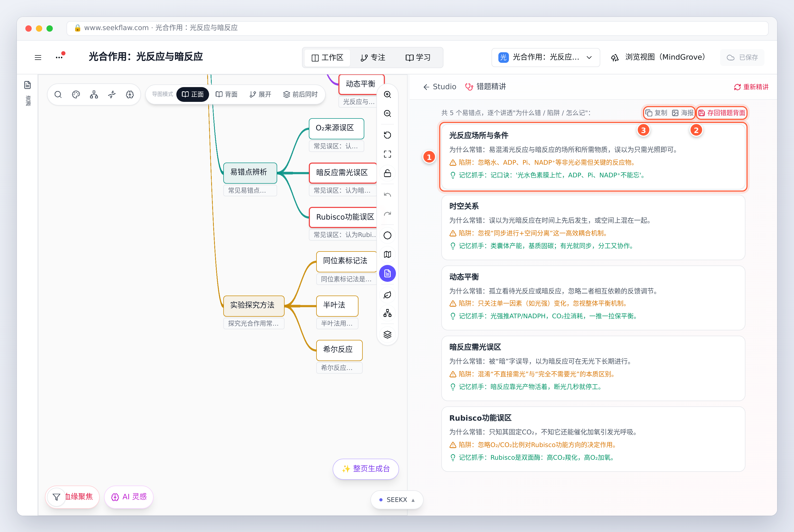Click the 海报 button

pos(683,113)
